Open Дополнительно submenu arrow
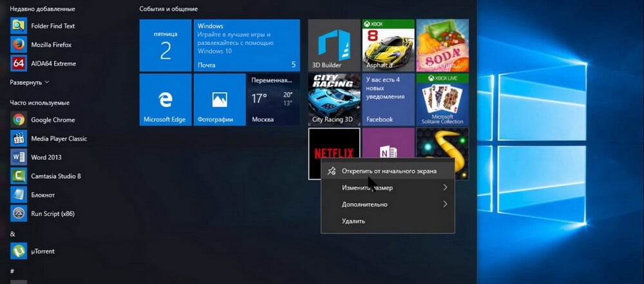The image size is (644, 284). point(445,204)
